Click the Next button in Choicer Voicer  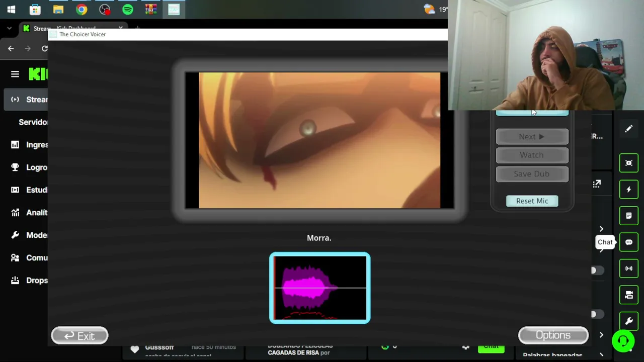coord(532,136)
